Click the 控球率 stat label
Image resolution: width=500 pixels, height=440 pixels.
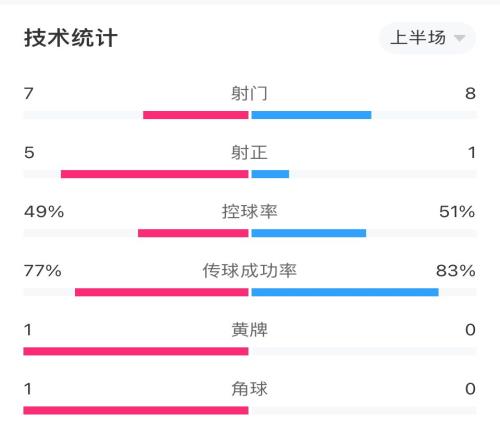(249, 212)
